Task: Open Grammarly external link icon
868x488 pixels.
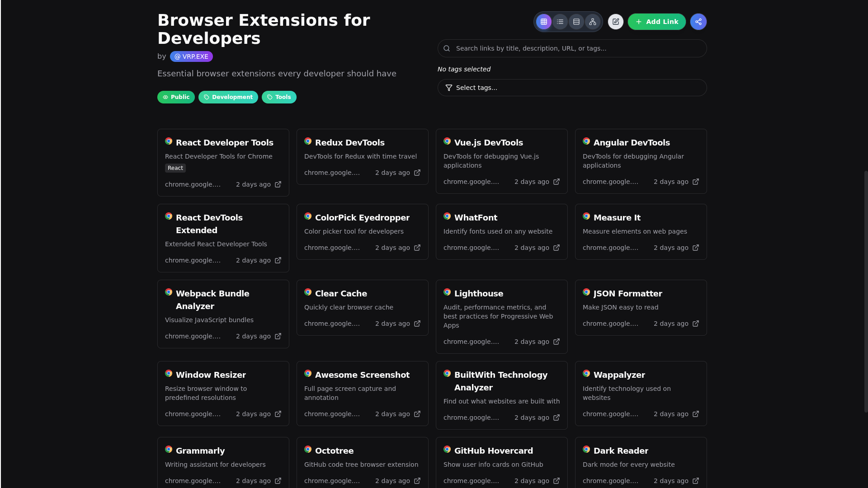Action: coord(278,481)
